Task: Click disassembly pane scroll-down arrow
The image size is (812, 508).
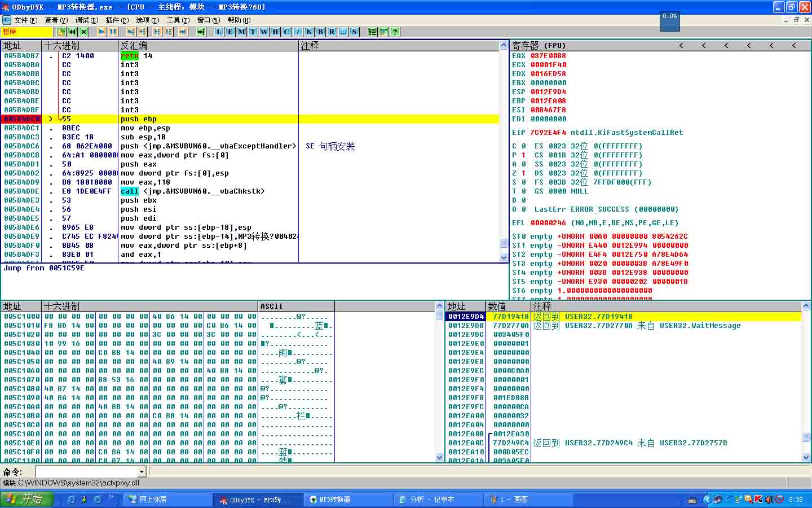Action: click(x=504, y=257)
